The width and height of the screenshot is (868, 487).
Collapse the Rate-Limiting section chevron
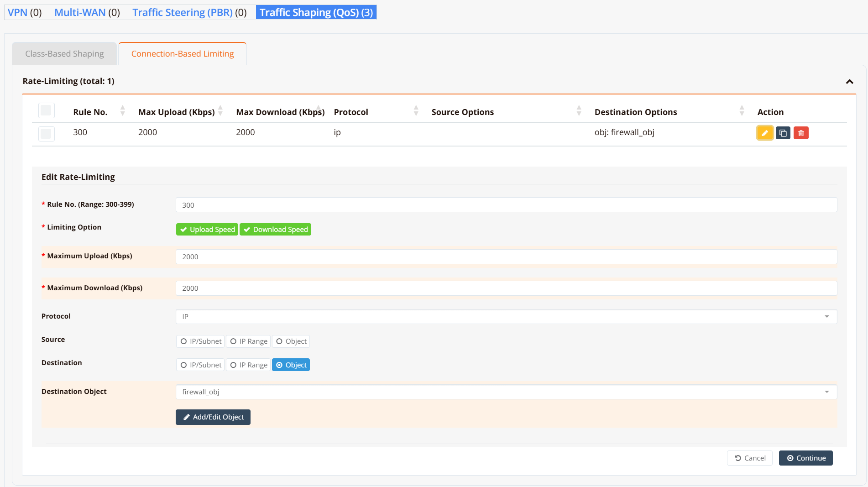tap(849, 82)
